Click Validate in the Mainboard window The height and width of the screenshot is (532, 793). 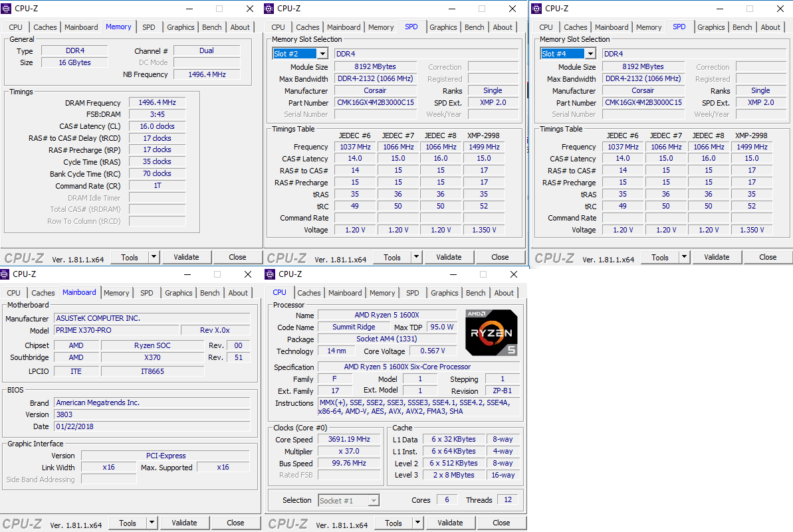coord(184,523)
